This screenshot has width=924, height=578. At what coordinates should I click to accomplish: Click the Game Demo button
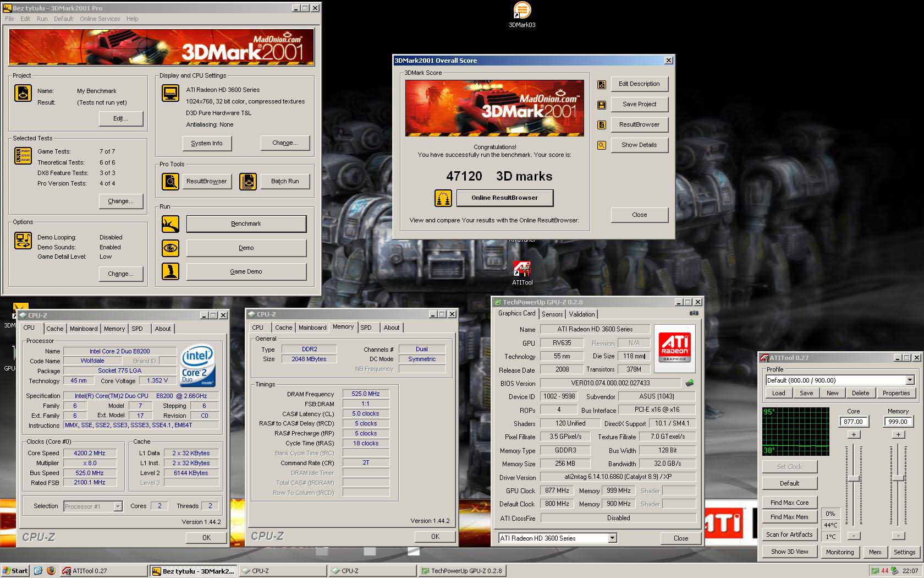click(246, 271)
